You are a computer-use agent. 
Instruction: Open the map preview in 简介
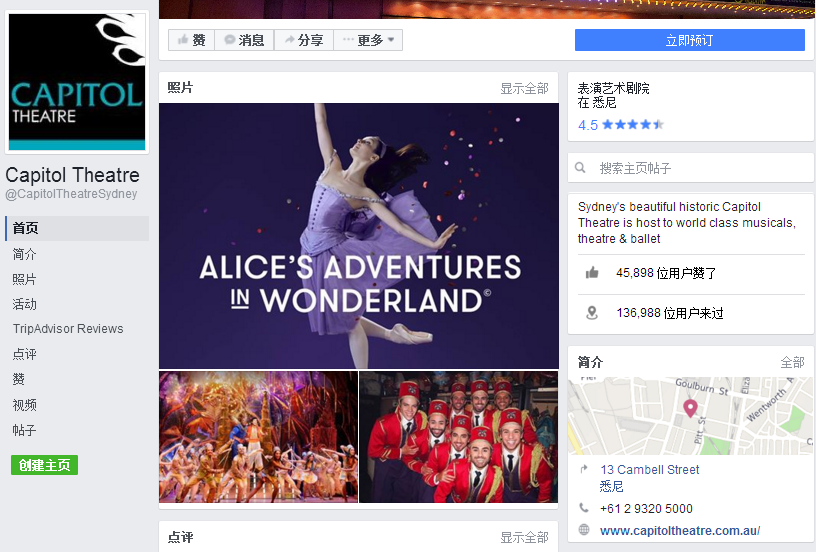pyautogui.click(x=691, y=416)
